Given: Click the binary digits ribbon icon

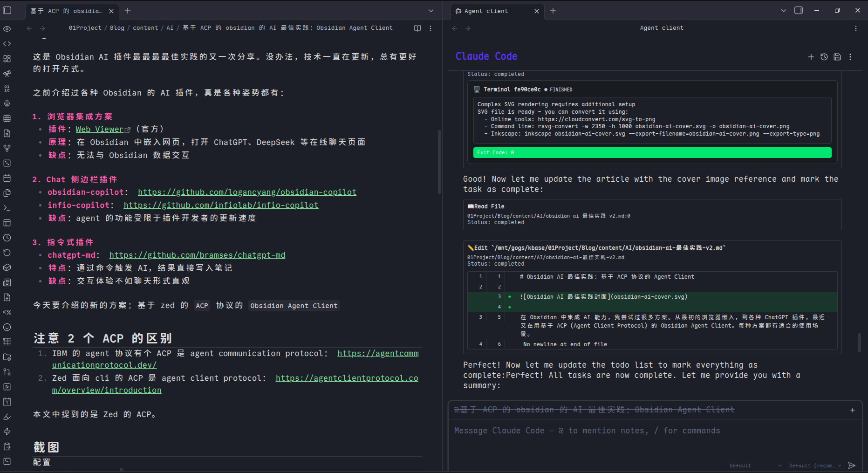Looking at the screenshot, I should 7,89.
